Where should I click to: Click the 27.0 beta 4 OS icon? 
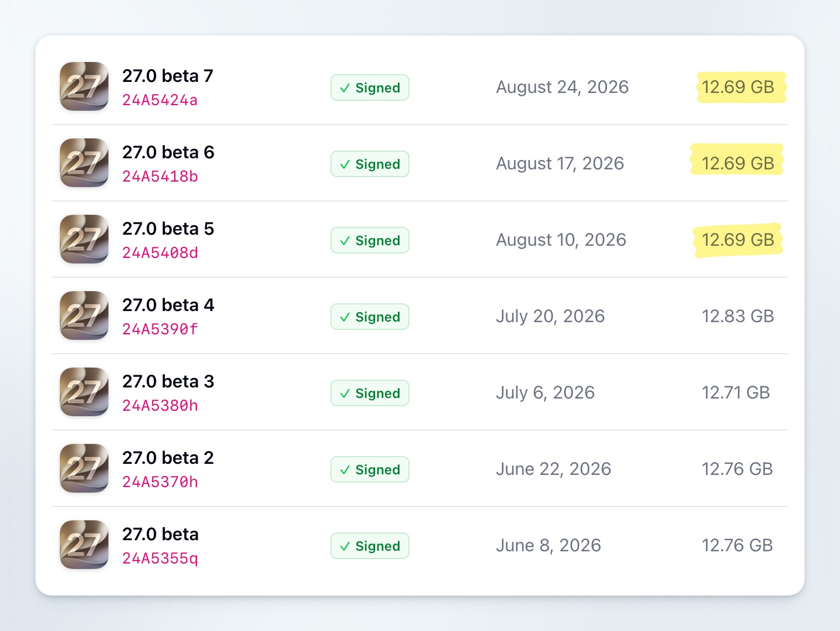click(x=84, y=316)
